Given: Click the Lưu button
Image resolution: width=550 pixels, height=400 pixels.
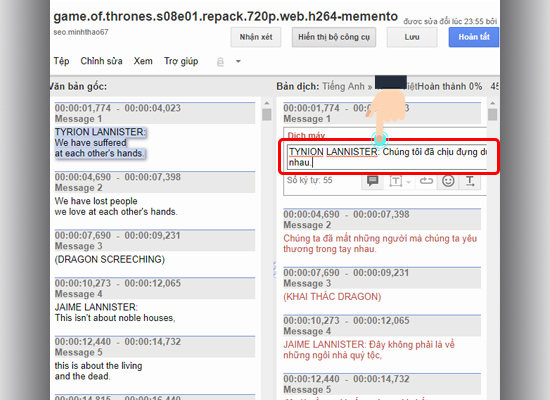Looking at the screenshot, I should tap(412, 37).
